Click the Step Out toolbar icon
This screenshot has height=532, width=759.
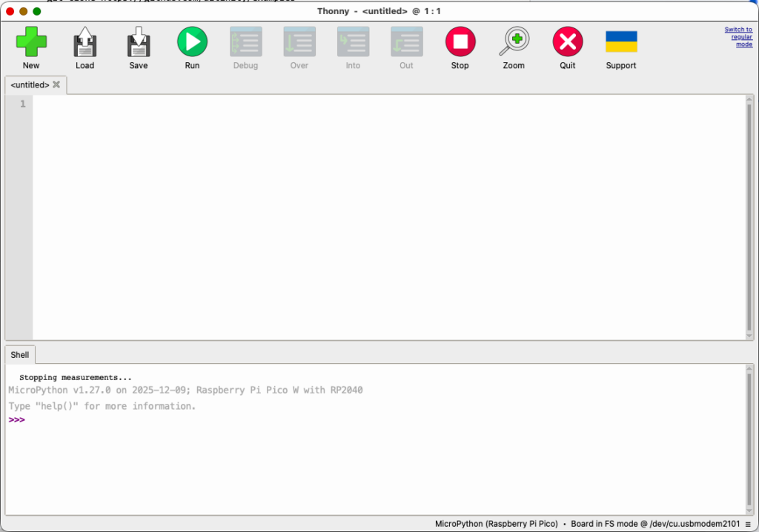406,42
